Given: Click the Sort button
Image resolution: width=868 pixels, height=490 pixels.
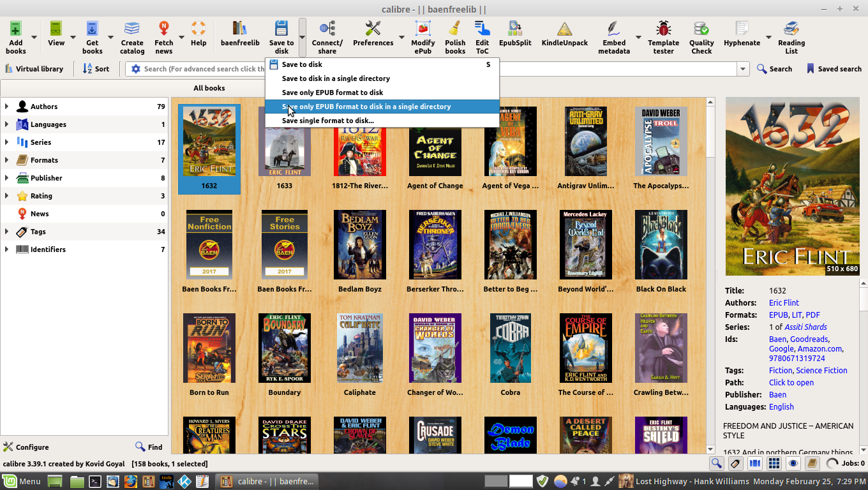Looking at the screenshot, I should 96,69.
